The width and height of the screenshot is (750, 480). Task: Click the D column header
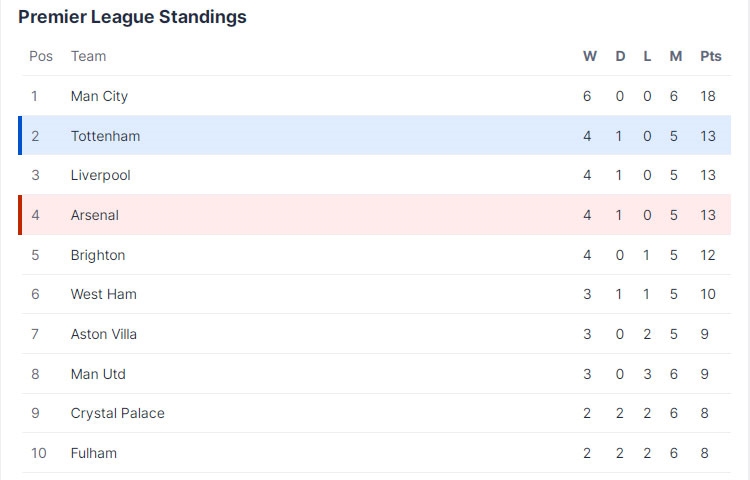tap(620, 56)
